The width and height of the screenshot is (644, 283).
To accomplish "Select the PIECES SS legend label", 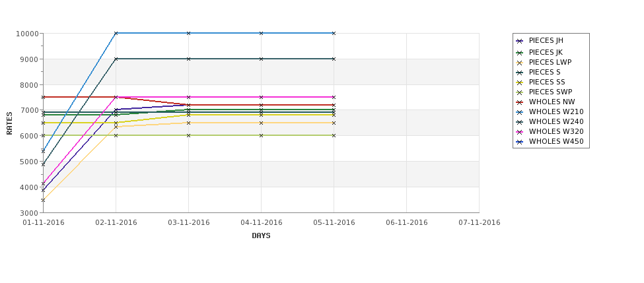I will click(547, 82).
